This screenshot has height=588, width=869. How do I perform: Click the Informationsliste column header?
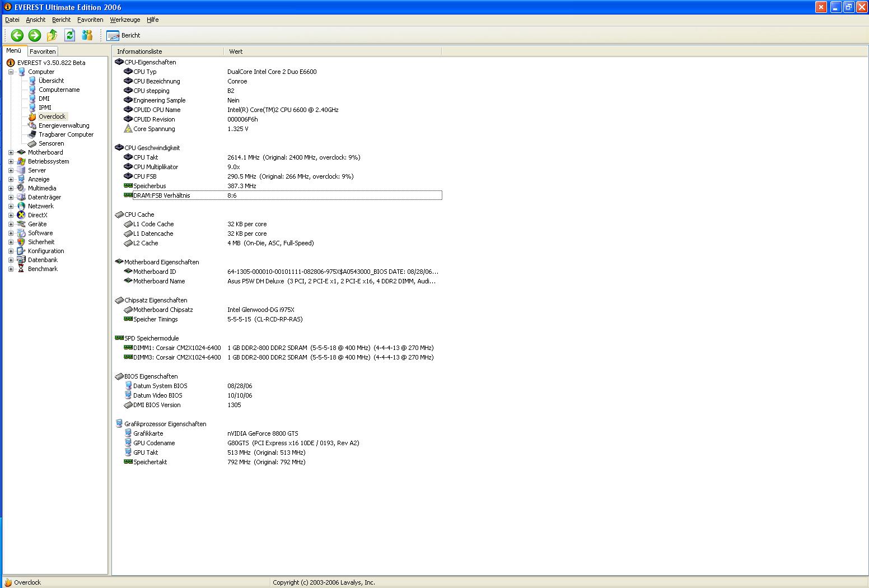pyautogui.click(x=168, y=52)
